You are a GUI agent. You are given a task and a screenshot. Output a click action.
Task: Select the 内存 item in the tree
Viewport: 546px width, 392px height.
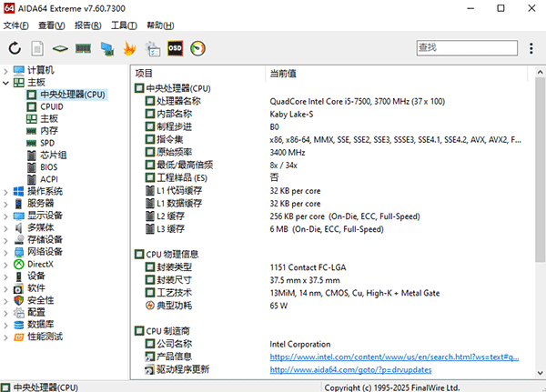tap(49, 131)
